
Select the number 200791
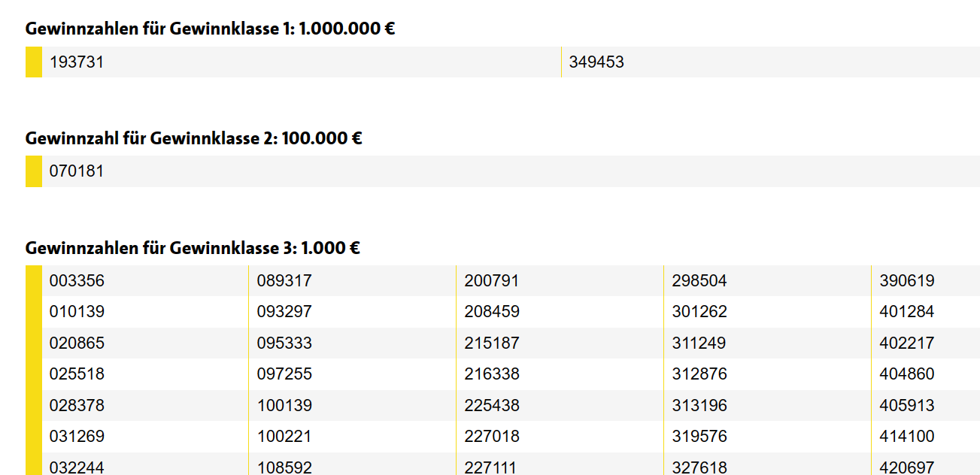pos(492,281)
